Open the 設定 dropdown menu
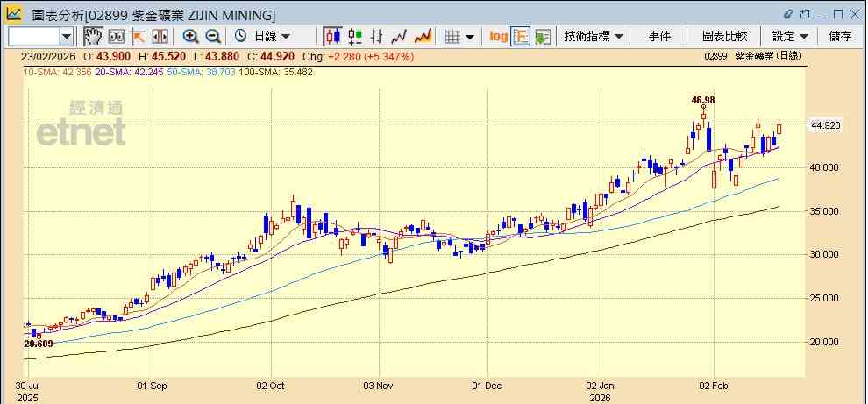Viewport: 868px width, 404px height. point(790,37)
